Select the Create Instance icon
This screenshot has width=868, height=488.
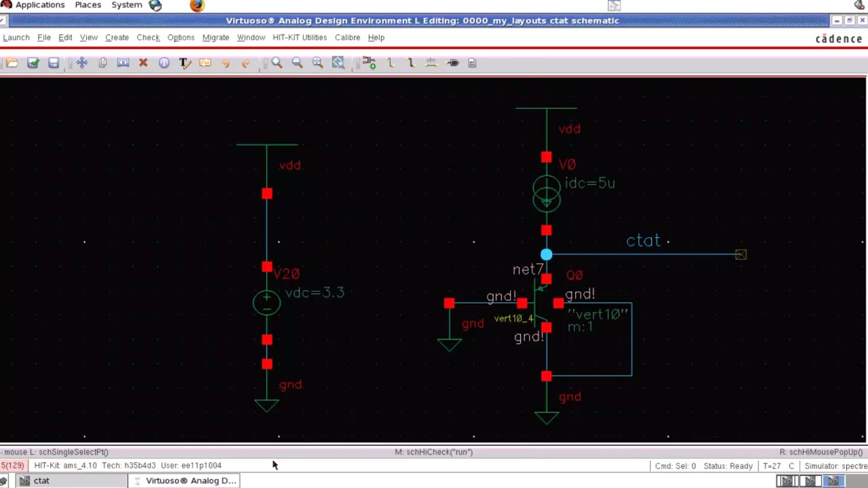[x=370, y=63]
